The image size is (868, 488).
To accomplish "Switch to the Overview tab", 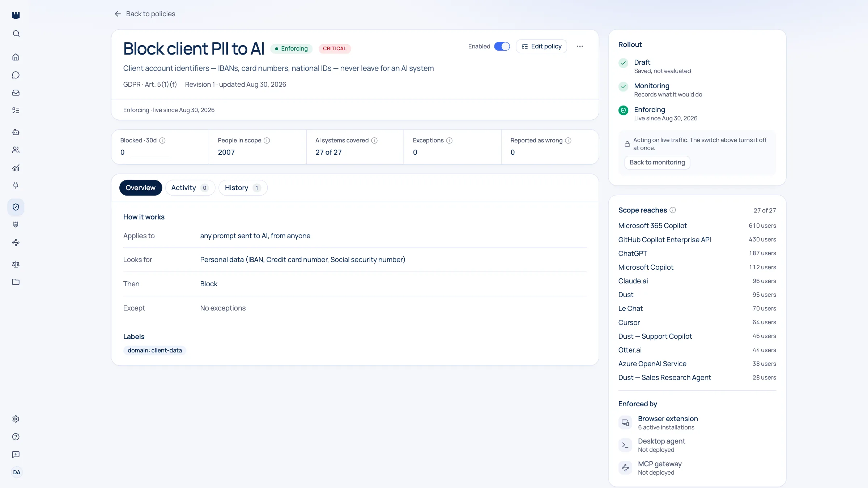I will point(140,188).
